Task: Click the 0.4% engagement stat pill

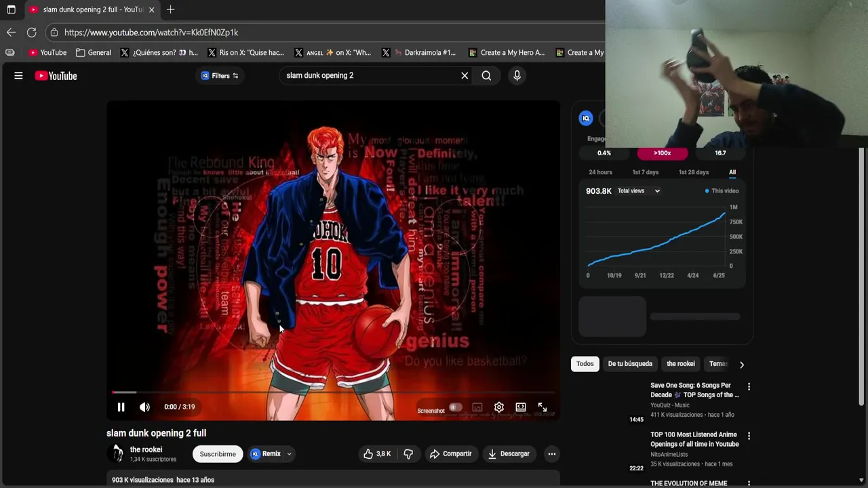Action: (604, 153)
